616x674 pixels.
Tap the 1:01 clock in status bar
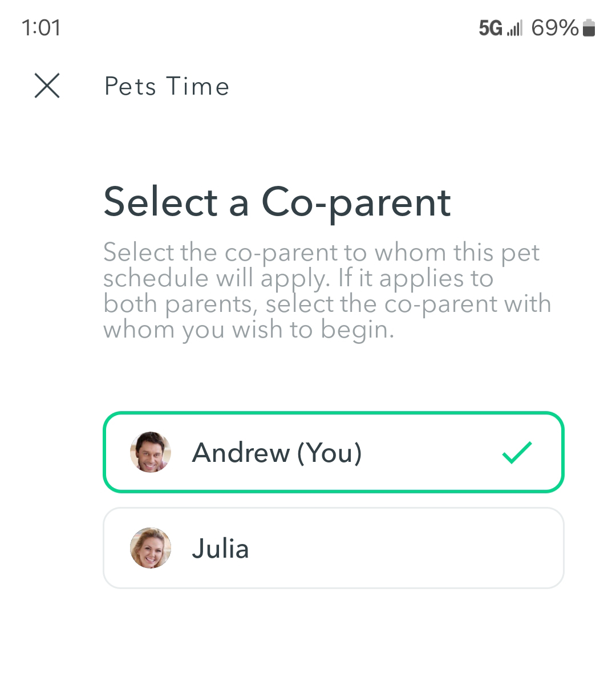(x=41, y=28)
